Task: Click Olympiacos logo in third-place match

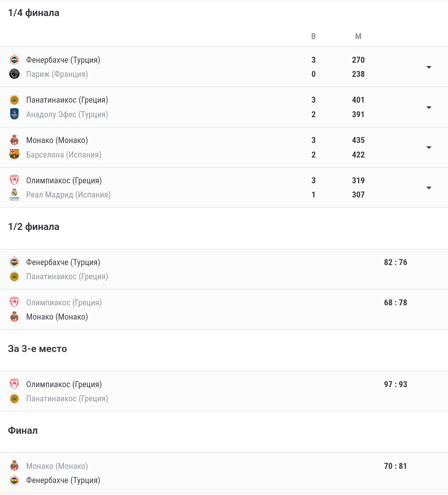Action: pyautogui.click(x=14, y=384)
